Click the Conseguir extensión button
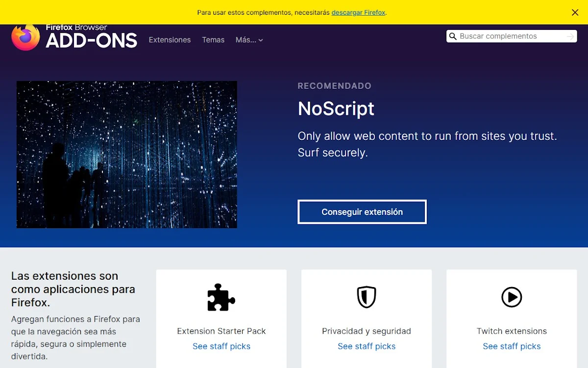 tap(362, 212)
